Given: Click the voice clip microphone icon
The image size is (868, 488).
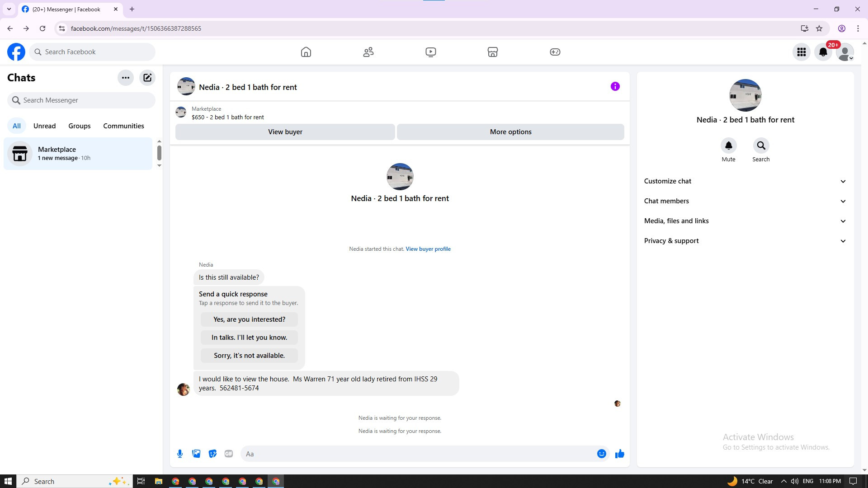Looking at the screenshot, I should 180,454.
